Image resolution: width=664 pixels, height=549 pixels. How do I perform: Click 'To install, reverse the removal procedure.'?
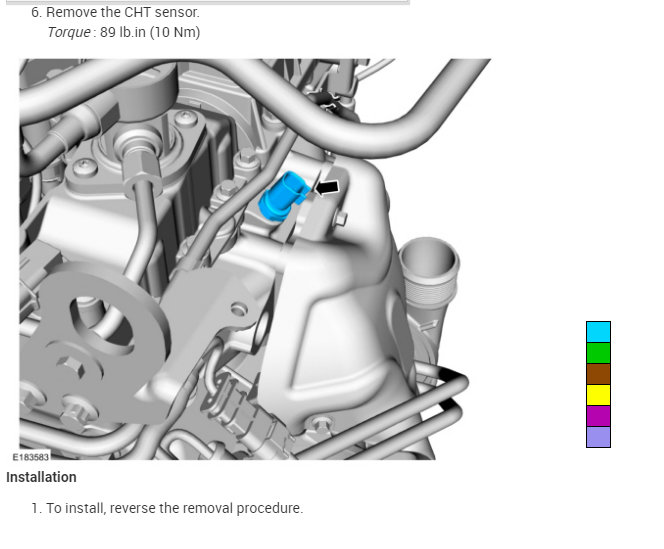[x=174, y=508]
